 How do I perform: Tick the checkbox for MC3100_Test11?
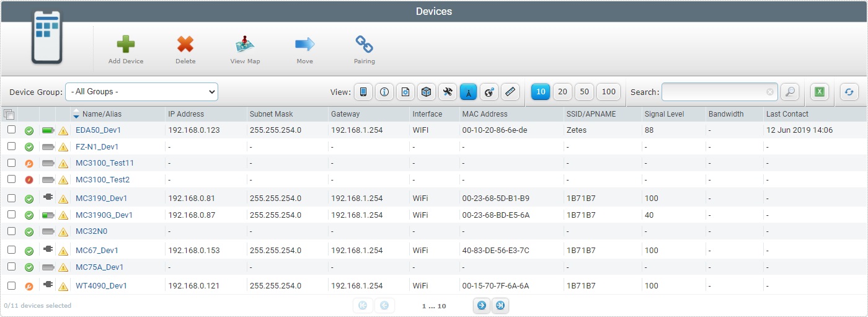tap(11, 163)
